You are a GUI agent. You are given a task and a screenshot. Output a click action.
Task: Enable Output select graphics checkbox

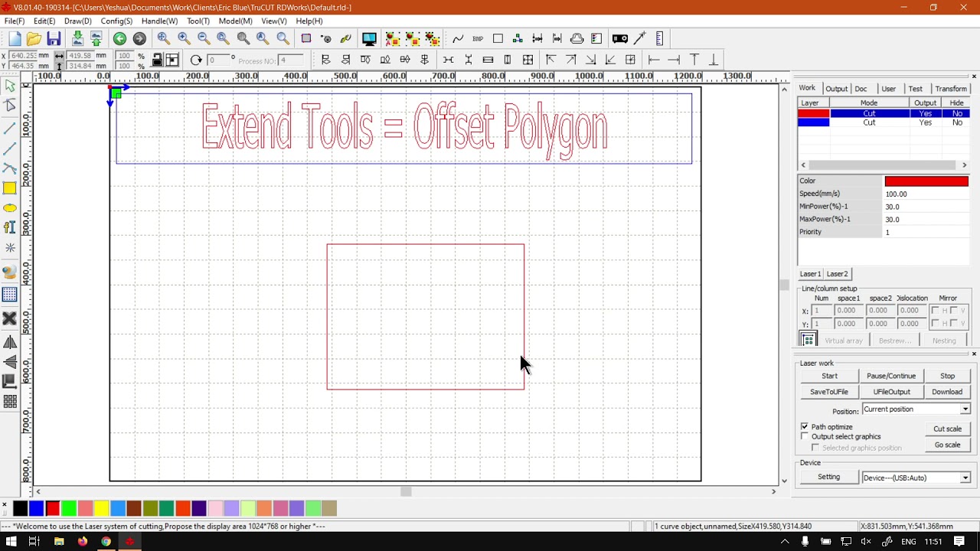coord(805,436)
